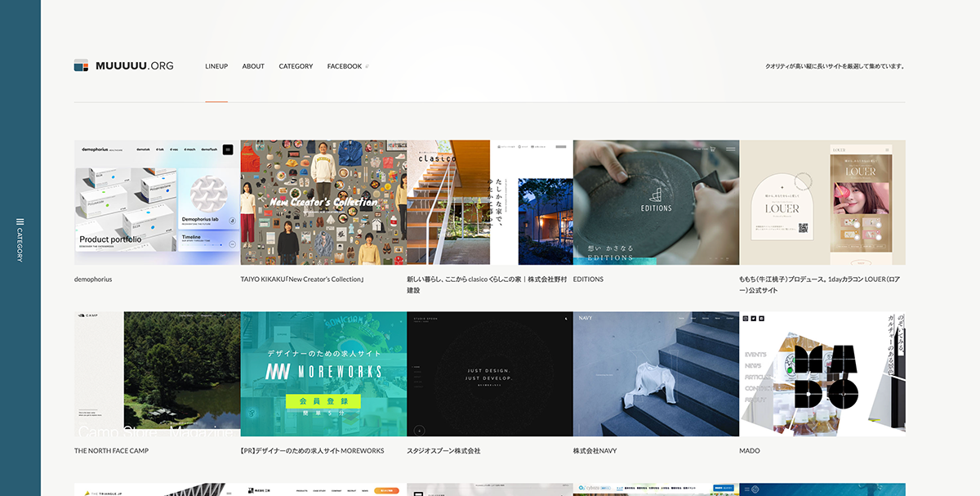Open the Just Design Just Develop thumbnail
This screenshot has height=496, width=980.
[490, 373]
